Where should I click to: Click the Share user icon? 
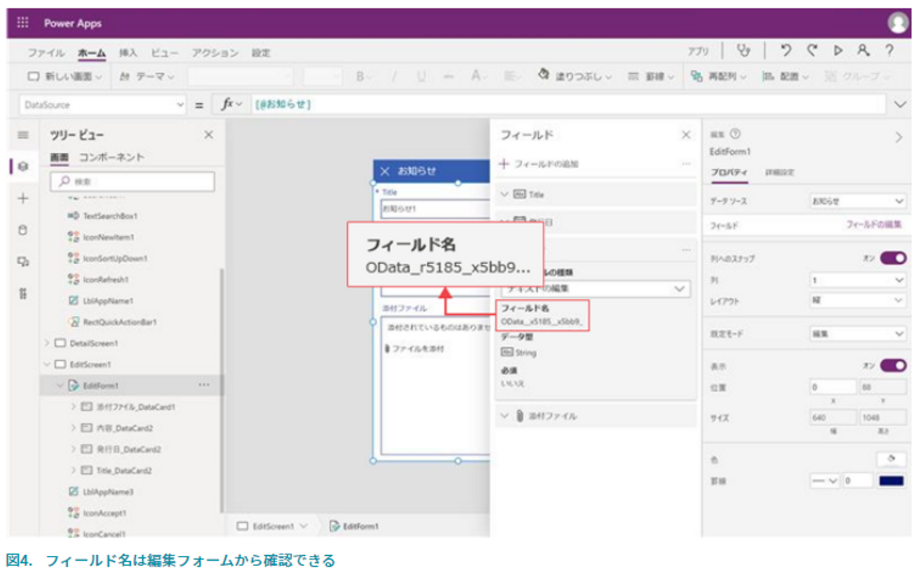(x=864, y=51)
